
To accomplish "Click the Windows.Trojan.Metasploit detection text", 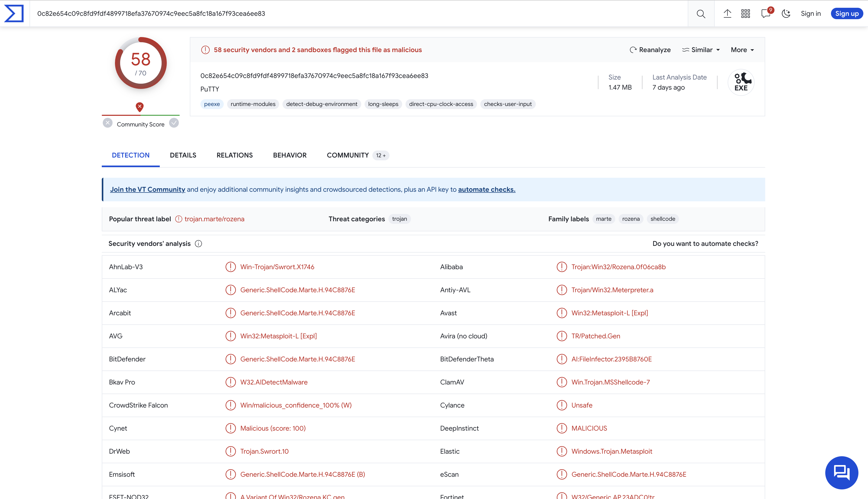I will (612, 451).
